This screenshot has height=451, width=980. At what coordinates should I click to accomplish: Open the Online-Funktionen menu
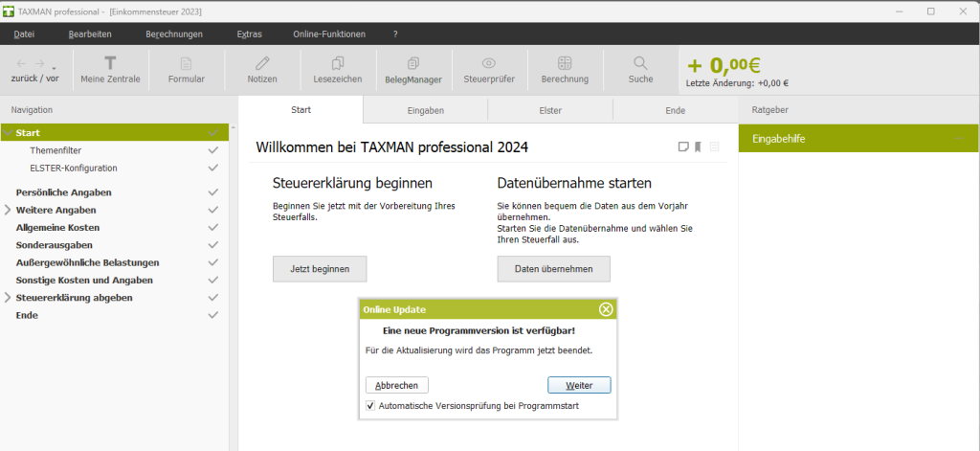(x=329, y=34)
